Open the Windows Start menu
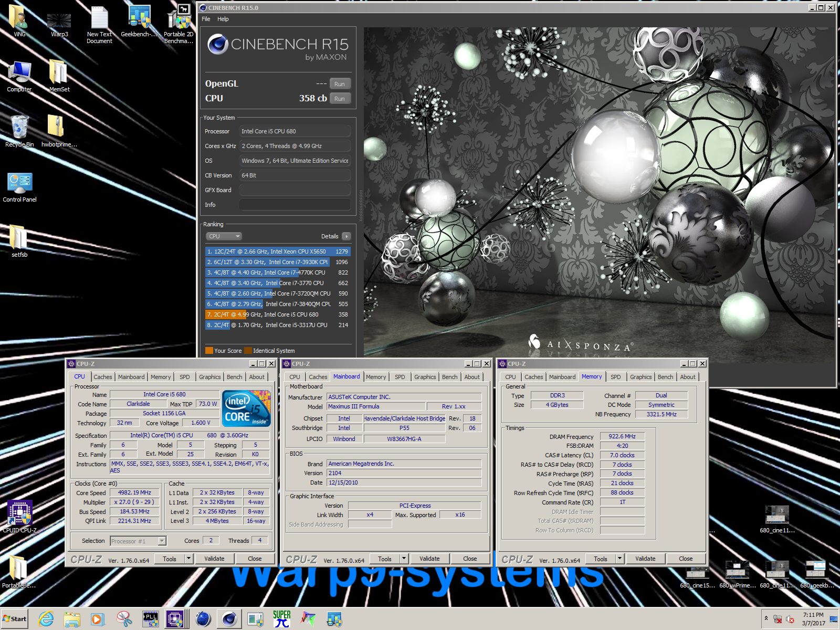 [15, 619]
